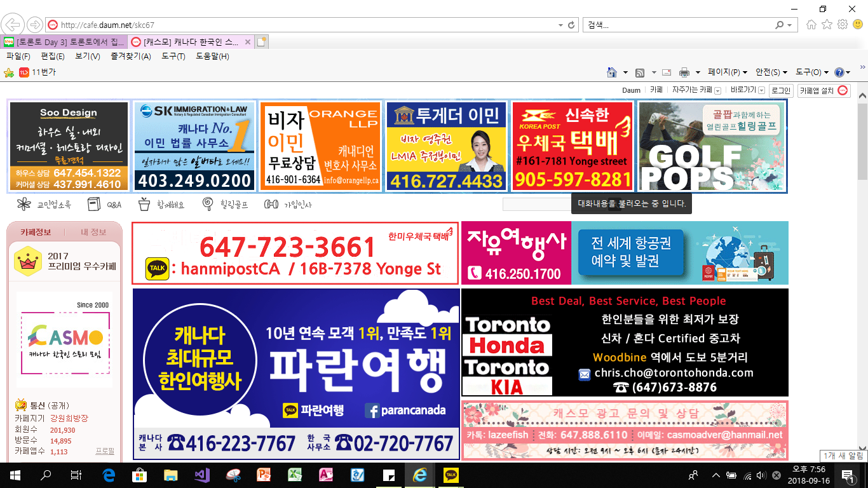Click the IE Home toolbar icon
The height and width of the screenshot is (488, 868).
click(612, 72)
